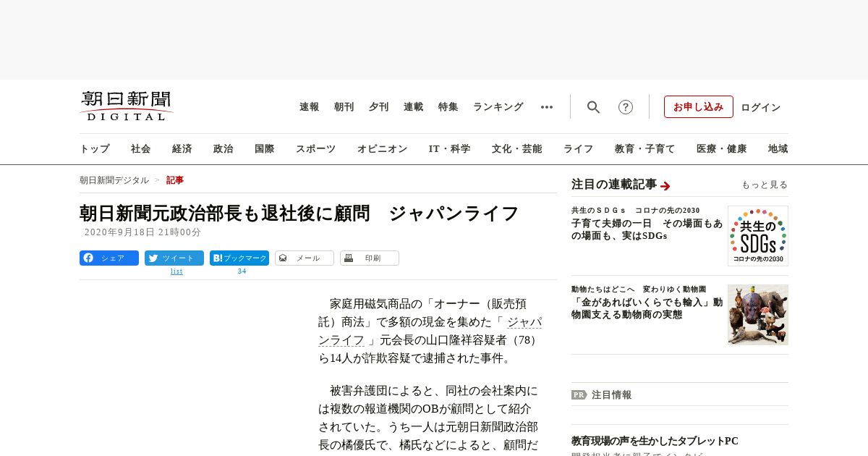Click the bookmark count 34
Viewport: 868px width, 456px height.
[x=242, y=271]
